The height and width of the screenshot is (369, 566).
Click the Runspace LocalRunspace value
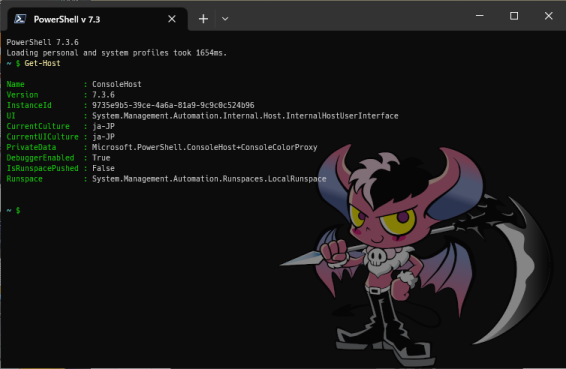coord(209,179)
